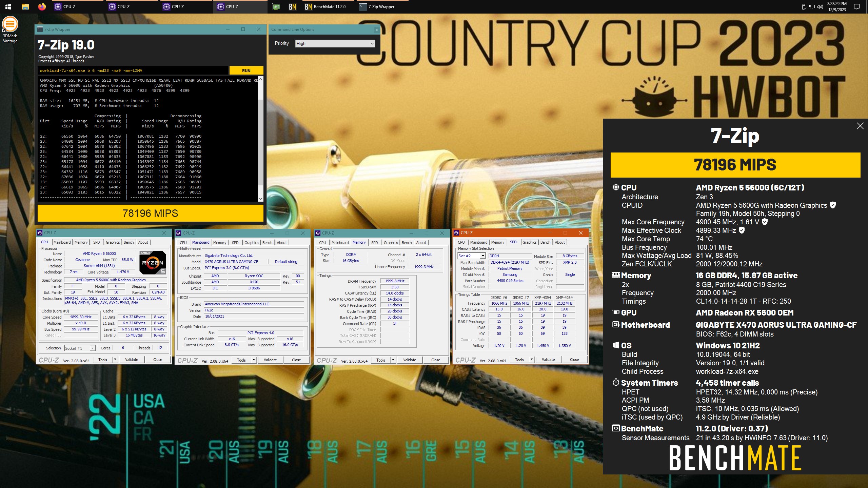
Task: Close the Command Line Options panel
Action: click(x=377, y=30)
